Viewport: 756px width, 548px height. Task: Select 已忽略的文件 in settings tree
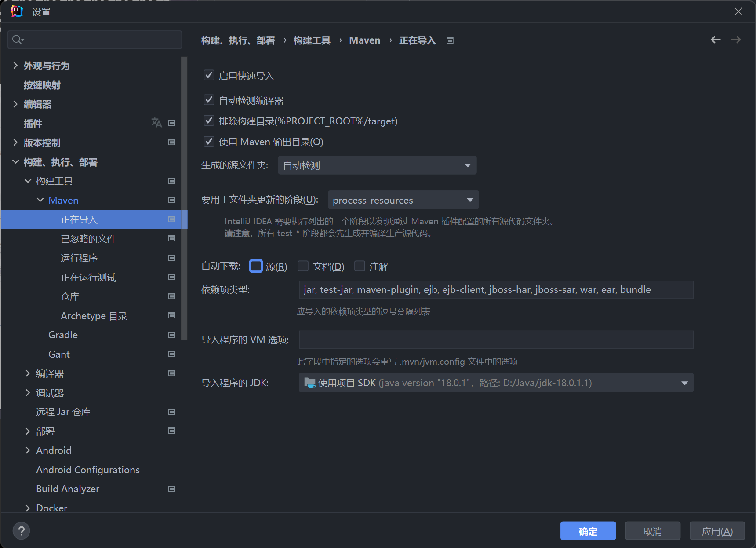[88, 239]
